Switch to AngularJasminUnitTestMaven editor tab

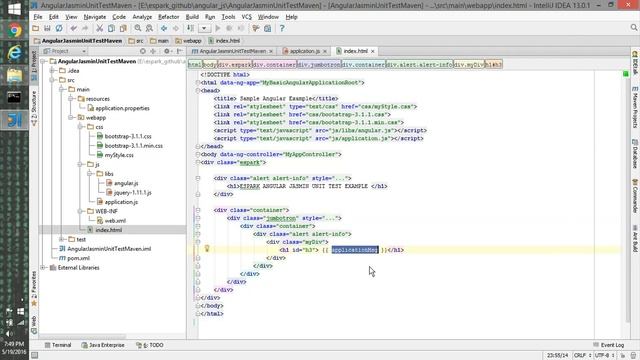233,51
